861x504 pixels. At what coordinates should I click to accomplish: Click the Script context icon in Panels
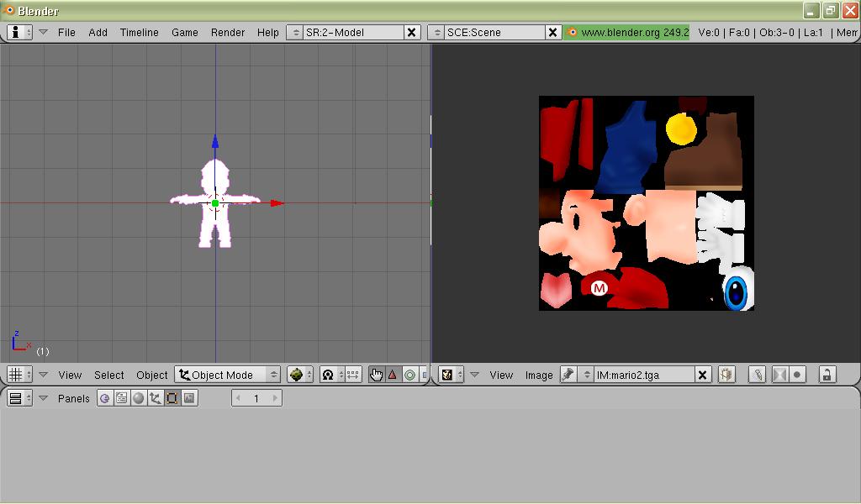(x=122, y=398)
